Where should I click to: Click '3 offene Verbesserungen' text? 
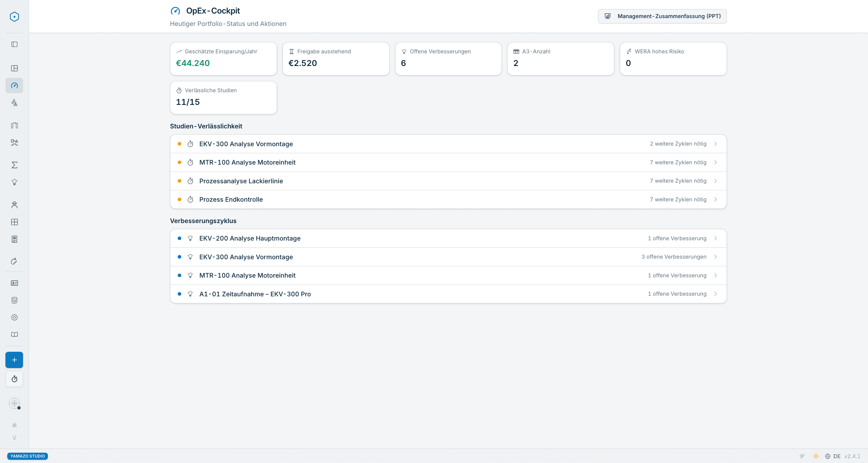pyautogui.click(x=674, y=257)
